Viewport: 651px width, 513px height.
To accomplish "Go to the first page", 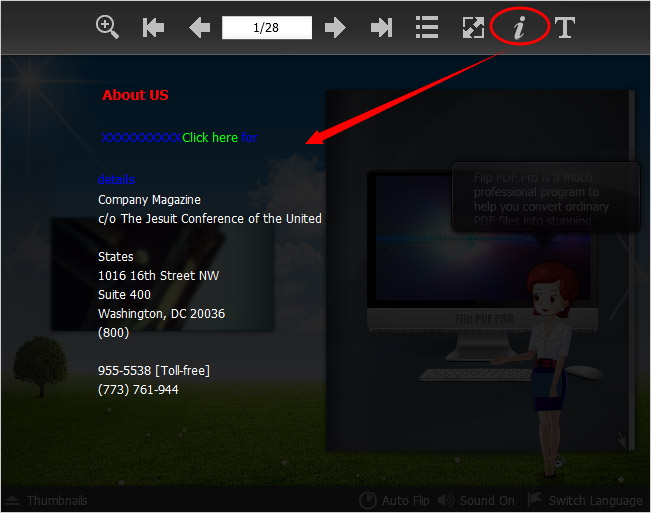I will point(153,28).
